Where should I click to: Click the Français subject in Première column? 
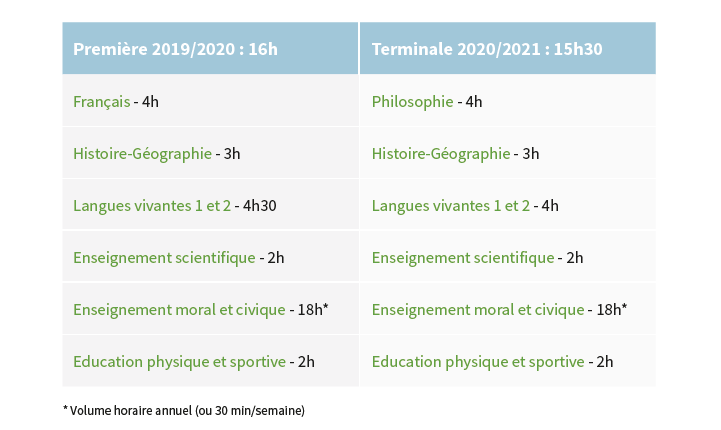pyautogui.click(x=102, y=102)
